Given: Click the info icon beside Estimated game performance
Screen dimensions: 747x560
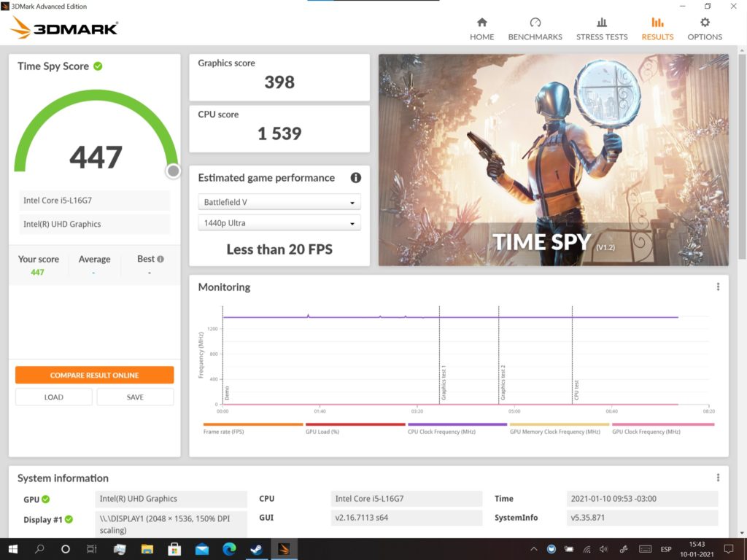Looking at the screenshot, I should pyautogui.click(x=356, y=178).
